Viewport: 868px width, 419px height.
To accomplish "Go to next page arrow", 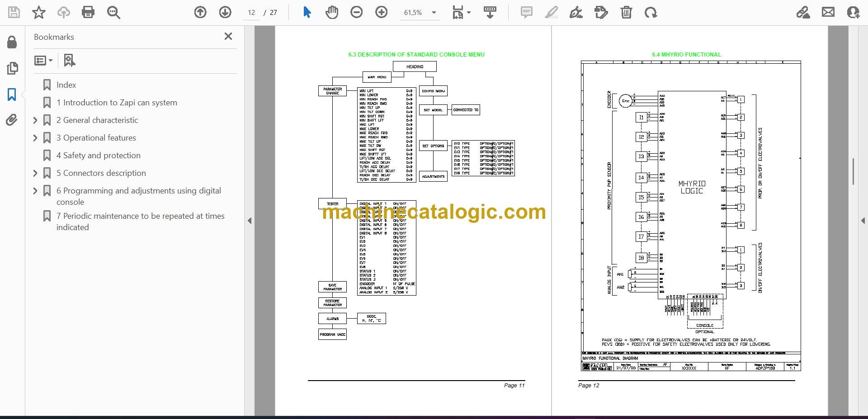I will tap(225, 12).
